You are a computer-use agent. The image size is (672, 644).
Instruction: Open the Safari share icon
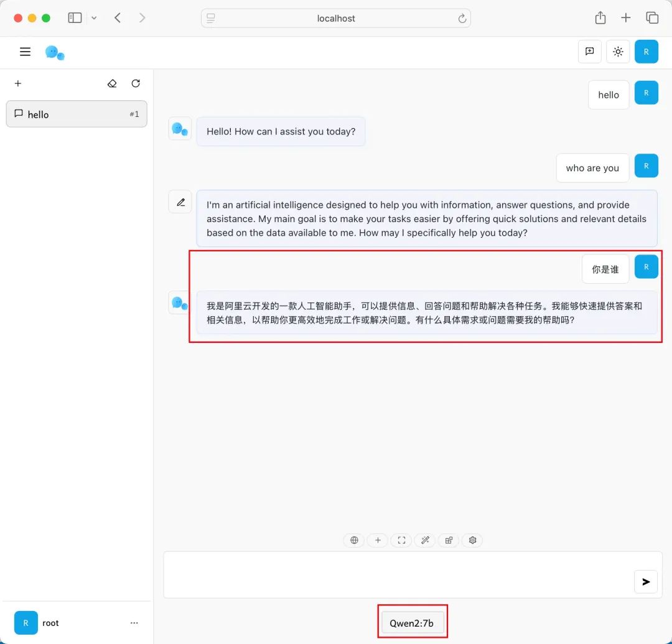[600, 17]
